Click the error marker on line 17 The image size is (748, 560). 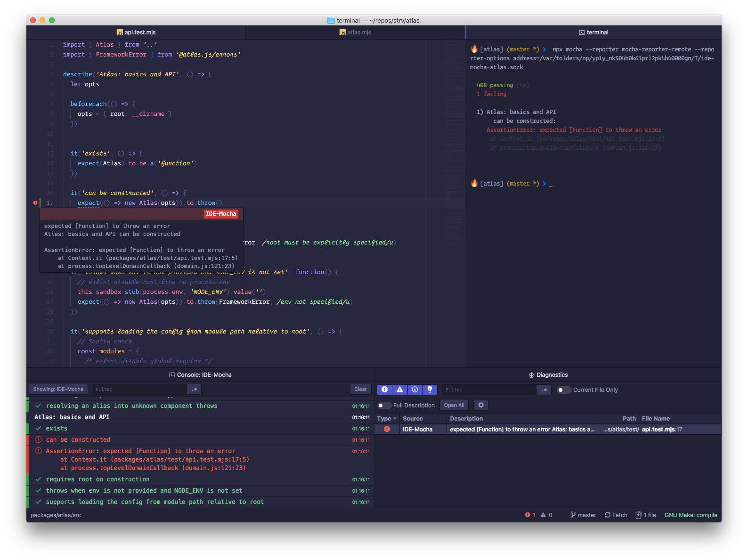click(x=35, y=203)
